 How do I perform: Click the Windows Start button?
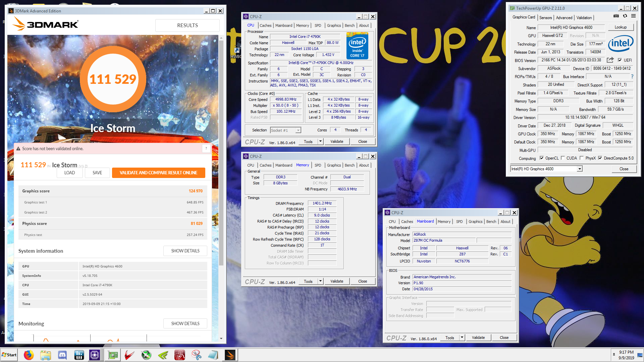click(x=9, y=355)
